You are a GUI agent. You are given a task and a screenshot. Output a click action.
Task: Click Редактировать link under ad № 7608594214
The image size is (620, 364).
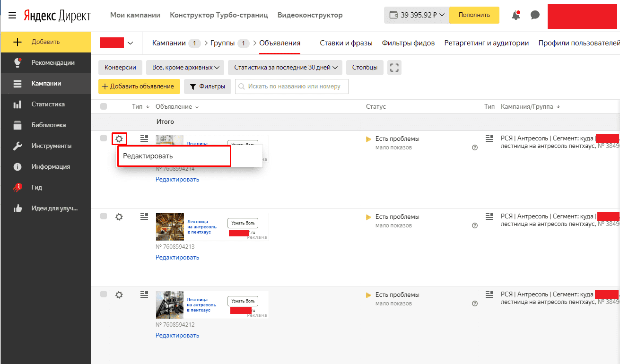click(x=177, y=180)
